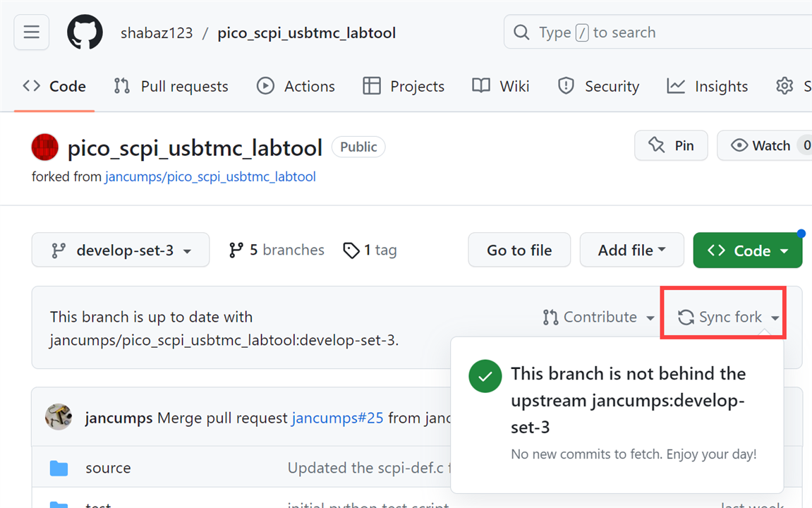
Task: Toggle Watch for this repository
Action: point(764,145)
